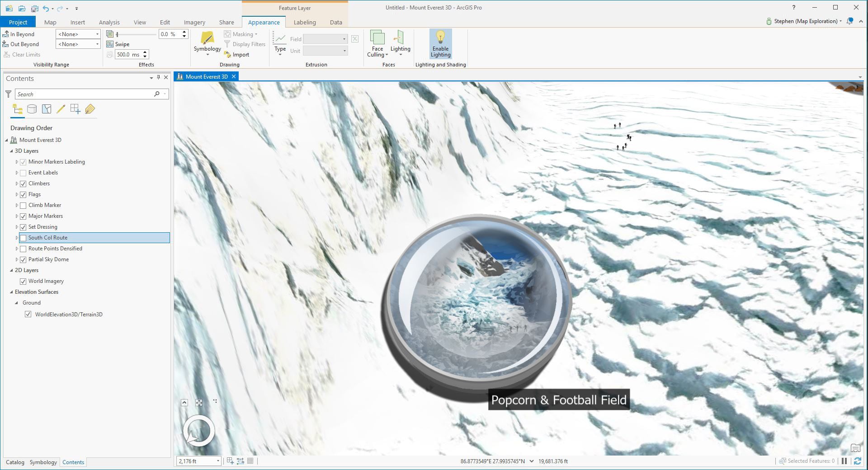Viewport: 868px width, 470px height.
Task: Open the Face Culling menu
Action: [377, 43]
